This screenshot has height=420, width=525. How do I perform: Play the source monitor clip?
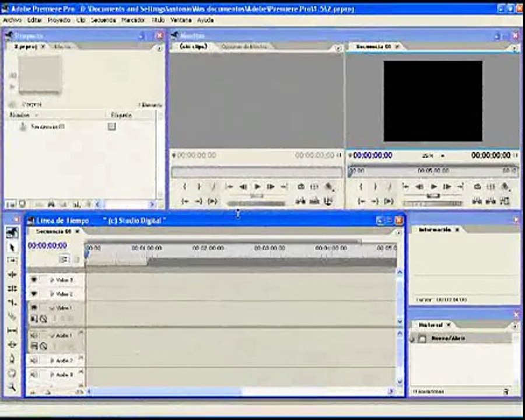pos(257,187)
